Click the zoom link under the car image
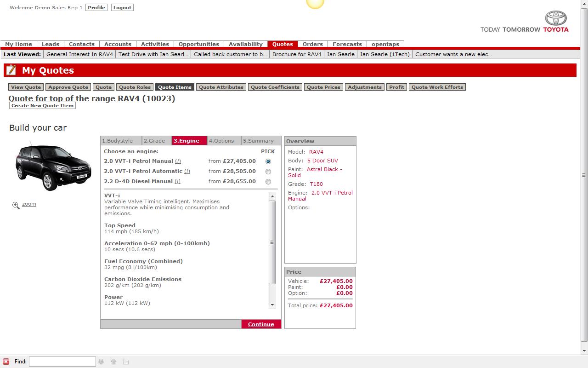Screen dimensions: 588x368 tap(29, 204)
